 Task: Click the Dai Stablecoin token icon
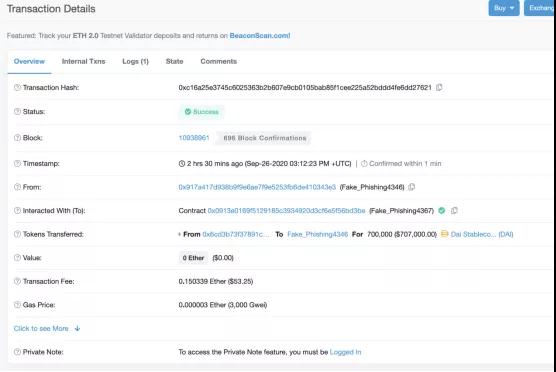(444, 234)
